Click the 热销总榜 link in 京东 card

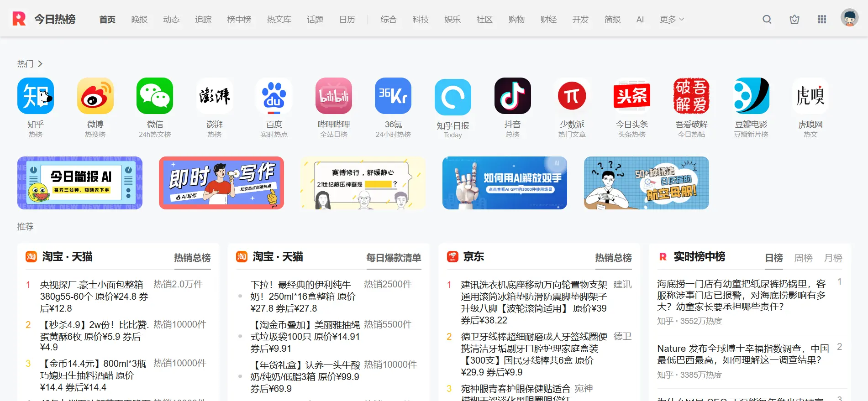[613, 258]
